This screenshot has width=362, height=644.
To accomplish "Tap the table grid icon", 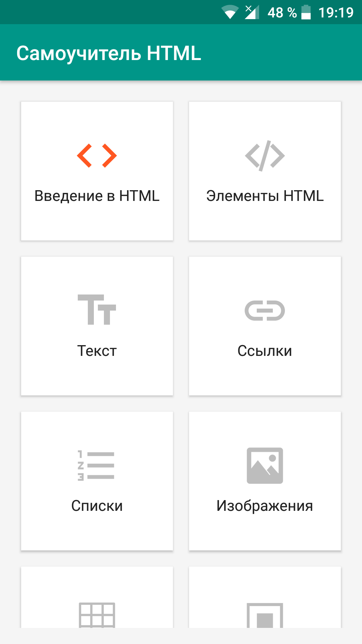I will [x=97, y=615].
